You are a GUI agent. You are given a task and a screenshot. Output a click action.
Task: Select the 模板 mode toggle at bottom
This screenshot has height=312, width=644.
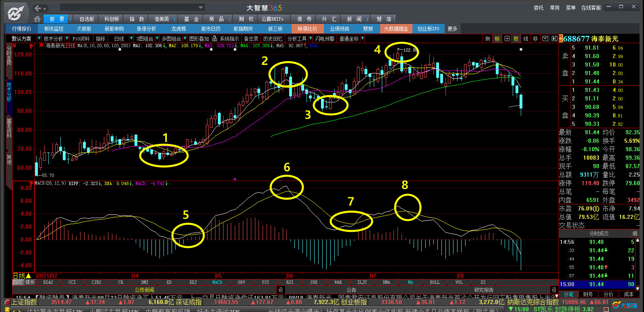coord(30,283)
